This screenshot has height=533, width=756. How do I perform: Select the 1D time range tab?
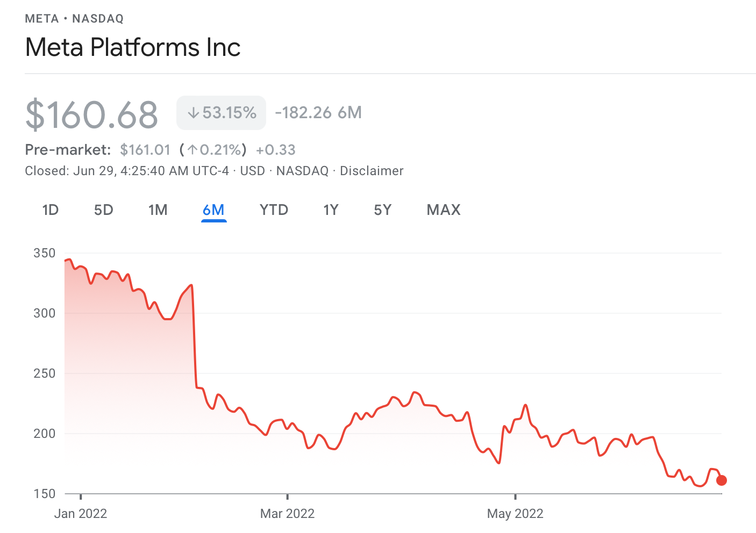tap(51, 210)
